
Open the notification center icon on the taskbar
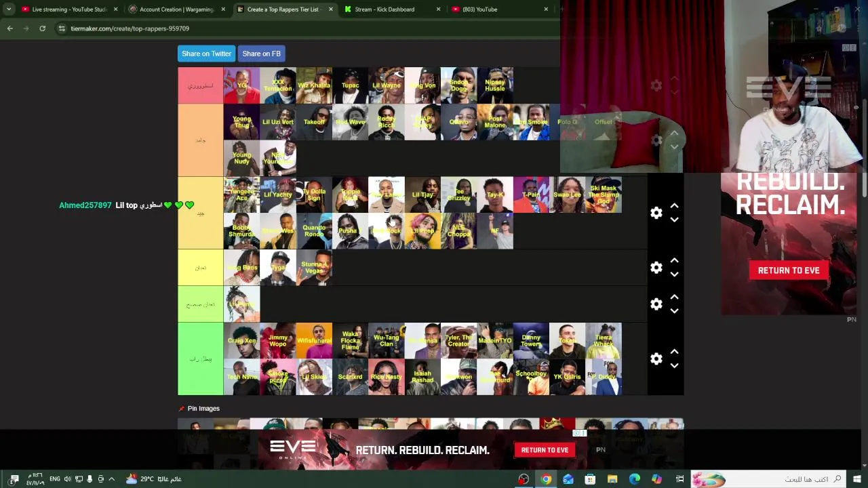[14, 479]
